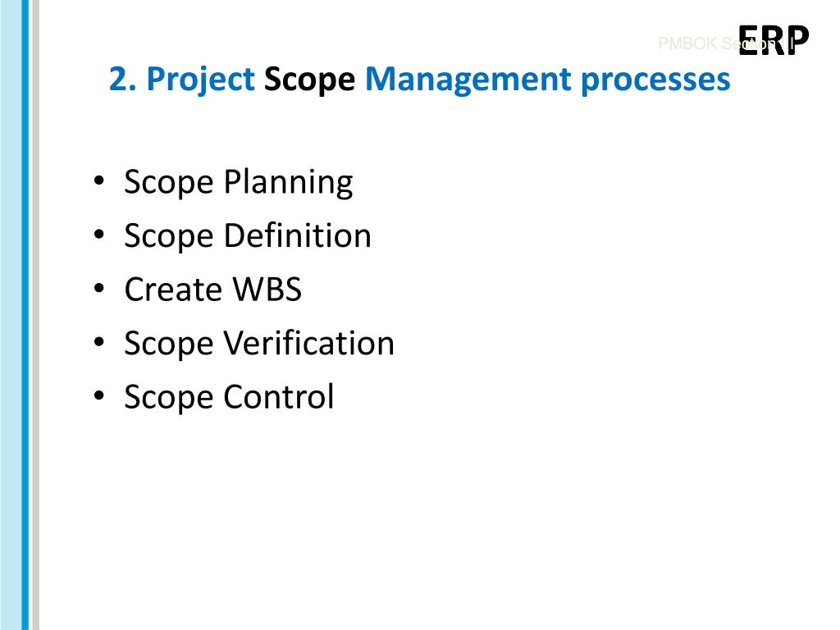
Task: Click the ERP logo text
Action: tap(773, 40)
